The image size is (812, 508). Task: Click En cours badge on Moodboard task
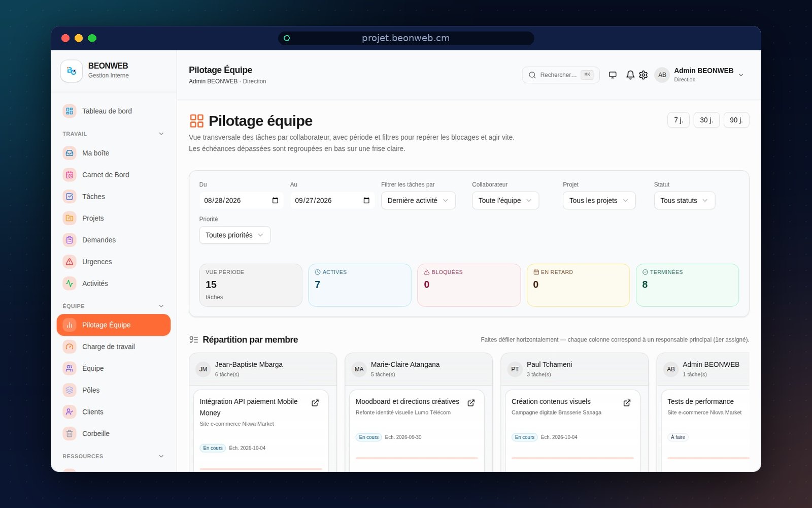[369, 437]
